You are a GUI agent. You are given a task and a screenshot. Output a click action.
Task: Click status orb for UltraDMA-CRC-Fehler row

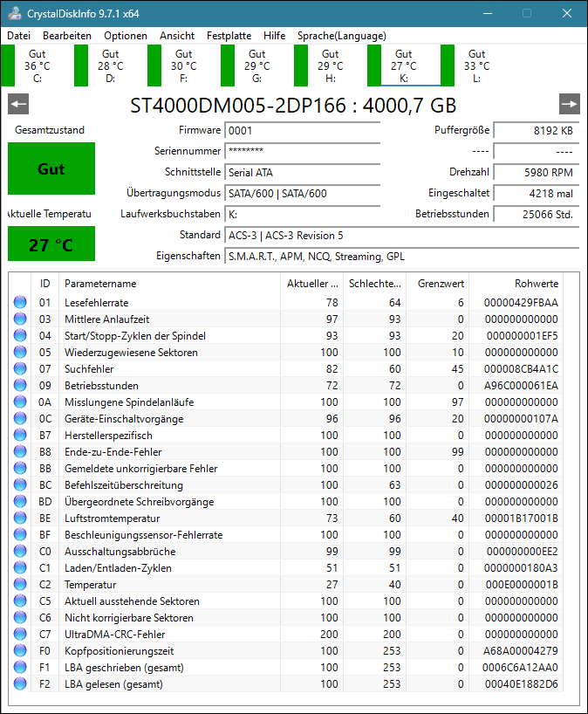[x=20, y=634]
